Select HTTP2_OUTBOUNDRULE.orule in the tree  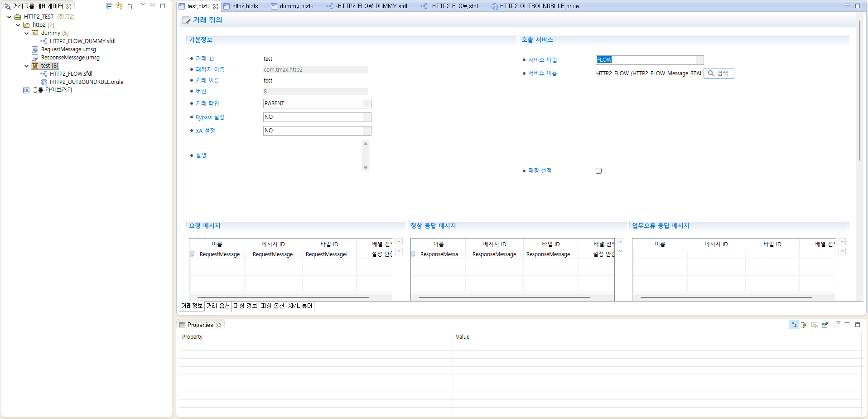[86, 82]
